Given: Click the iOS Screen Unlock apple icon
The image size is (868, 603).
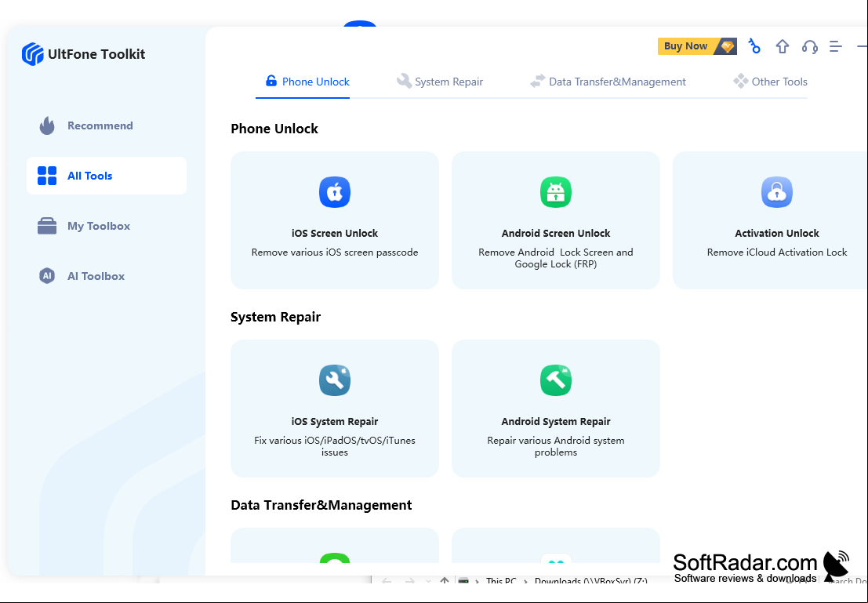Looking at the screenshot, I should [x=335, y=192].
